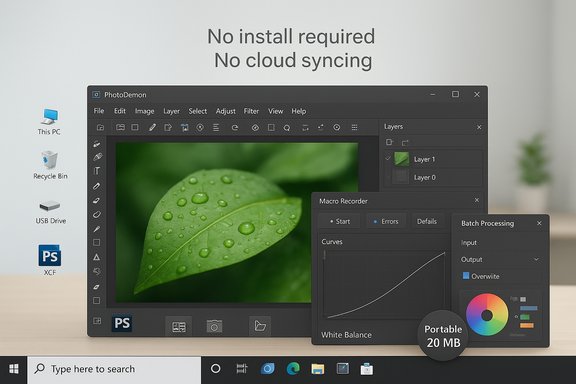Screen dimensions: 576x384
Task: Open the Image menu
Action: point(144,111)
